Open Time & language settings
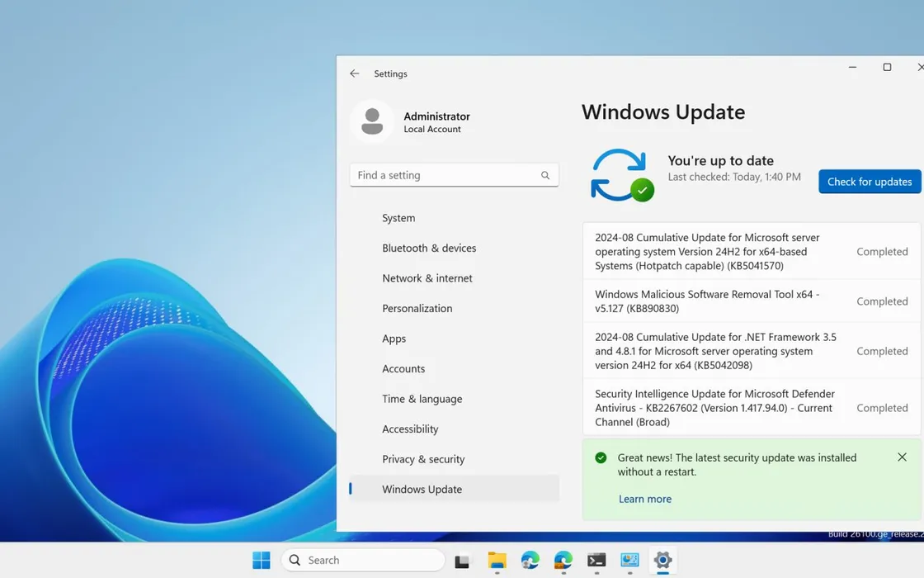924x578 pixels. click(455, 399)
